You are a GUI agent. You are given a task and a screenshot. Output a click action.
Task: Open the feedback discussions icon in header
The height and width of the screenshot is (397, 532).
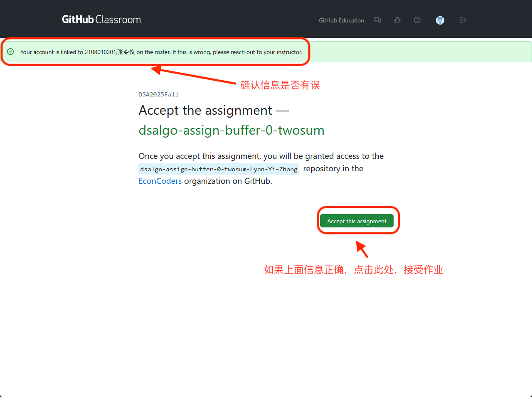(x=377, y=20)
